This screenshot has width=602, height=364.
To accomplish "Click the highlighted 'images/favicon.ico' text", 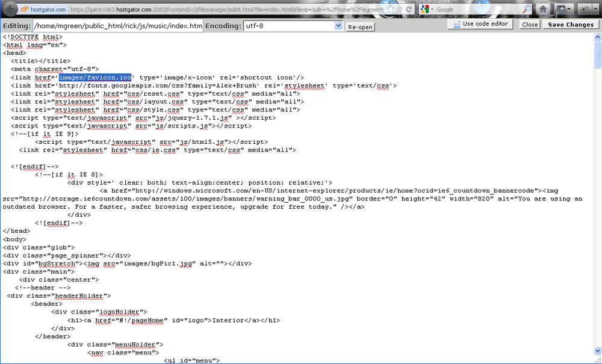I will [x=95, y=78].
